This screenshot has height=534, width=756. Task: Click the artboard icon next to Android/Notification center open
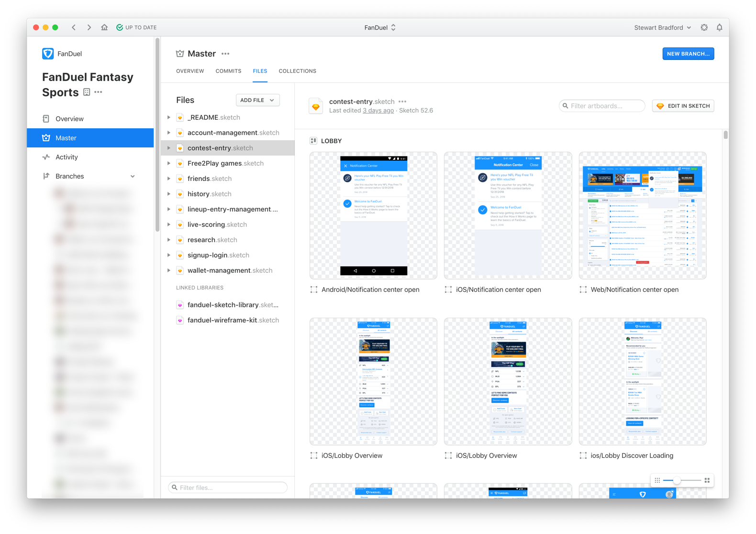tap(314, 289)
